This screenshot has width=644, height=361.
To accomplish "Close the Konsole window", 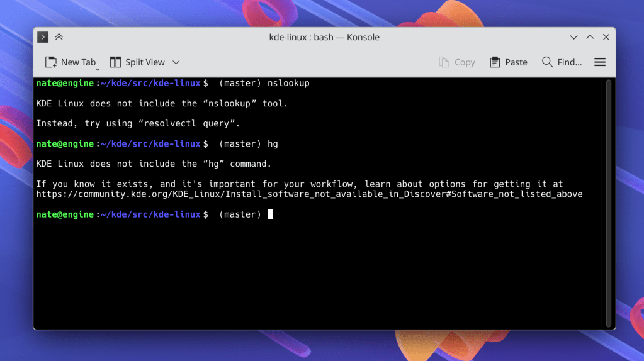I will [x=606, y=37].
